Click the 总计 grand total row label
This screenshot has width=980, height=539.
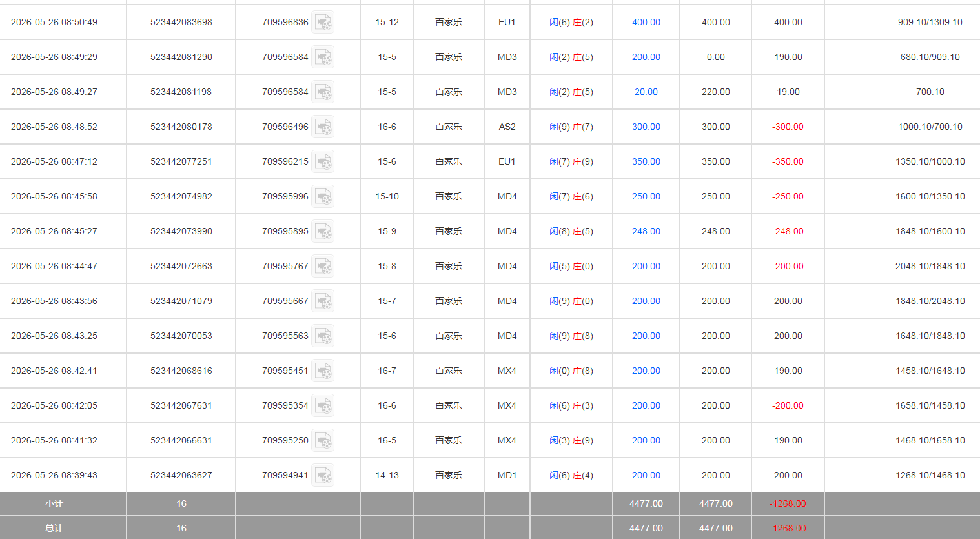(54, 528)
